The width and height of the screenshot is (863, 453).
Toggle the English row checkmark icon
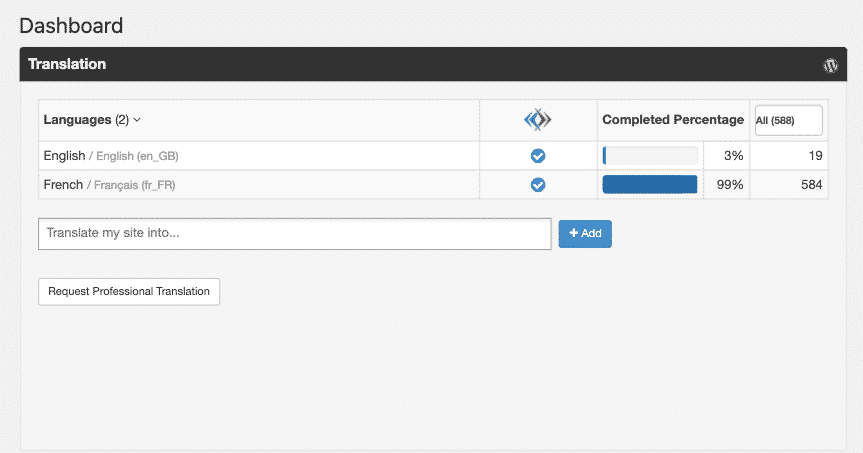click(538, 156)
